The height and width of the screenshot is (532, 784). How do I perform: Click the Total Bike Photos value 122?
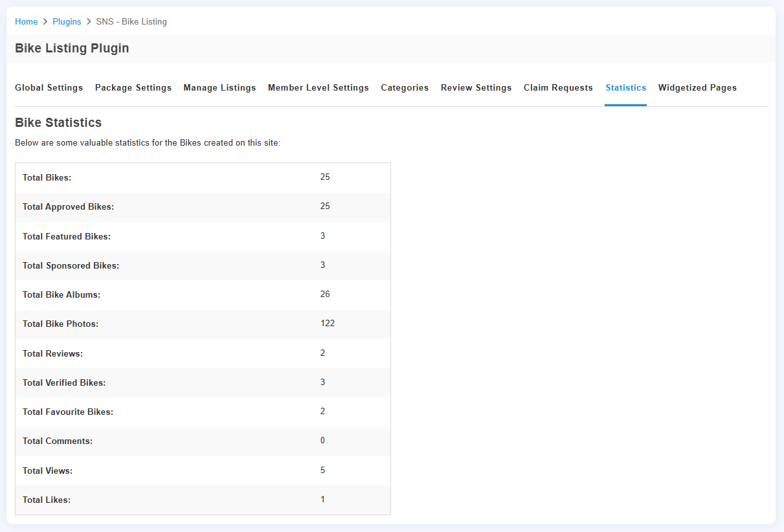tap(327, 323)
